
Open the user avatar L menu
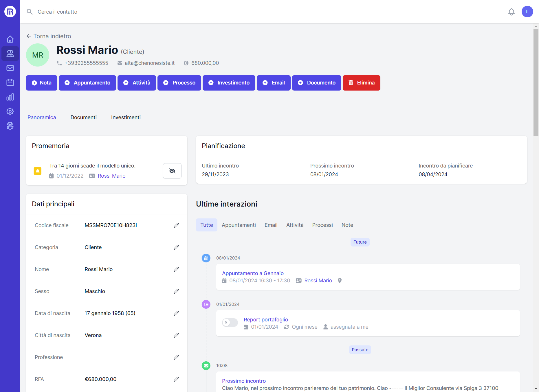527,12
